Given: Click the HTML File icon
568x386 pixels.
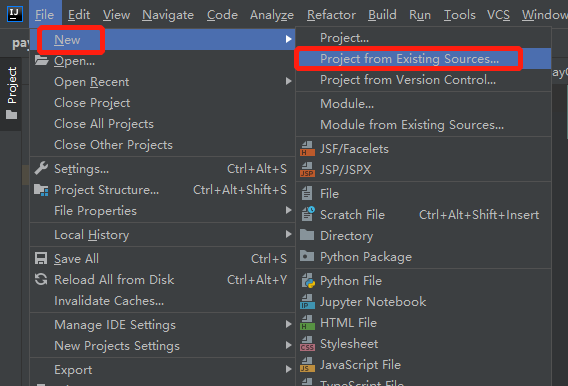Looking at the screenshot, I should [x=307, y=323].
